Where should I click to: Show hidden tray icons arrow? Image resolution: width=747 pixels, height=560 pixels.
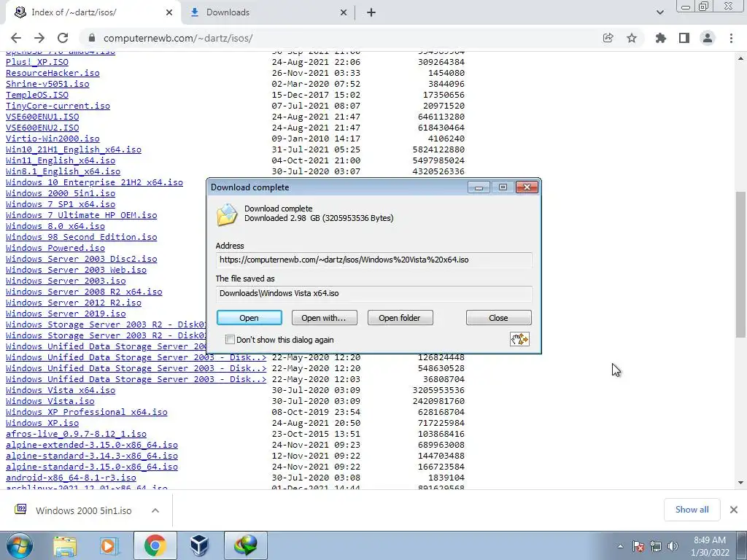[x=620, y=546]
